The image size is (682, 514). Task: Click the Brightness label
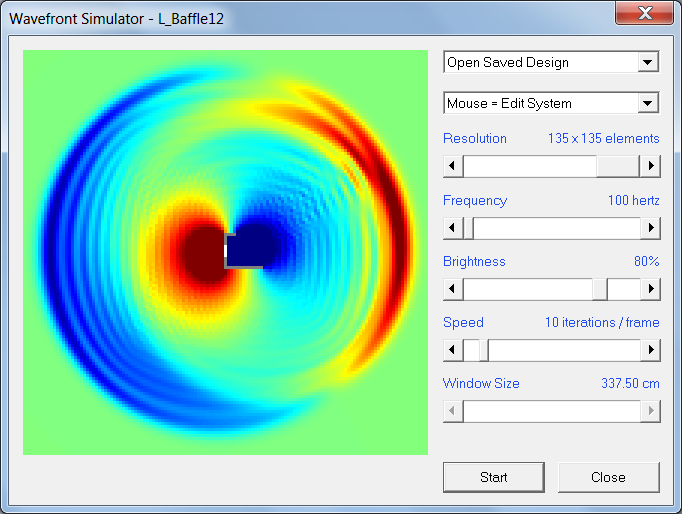pyautogui.click(x=474, y=261)
